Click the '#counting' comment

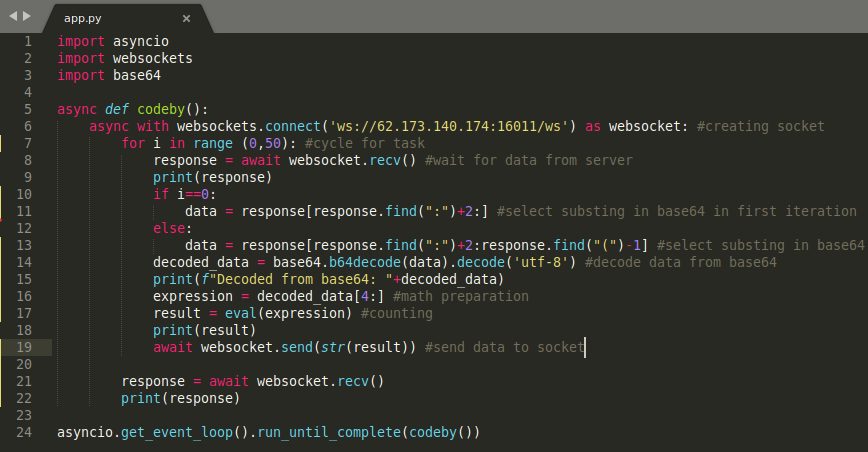397,314
